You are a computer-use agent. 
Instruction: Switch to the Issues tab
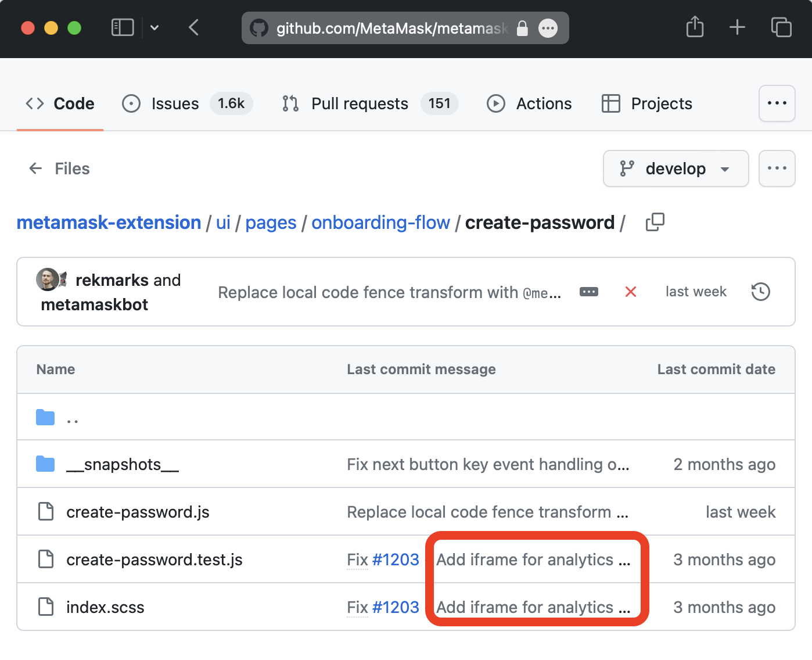(187, 103)
